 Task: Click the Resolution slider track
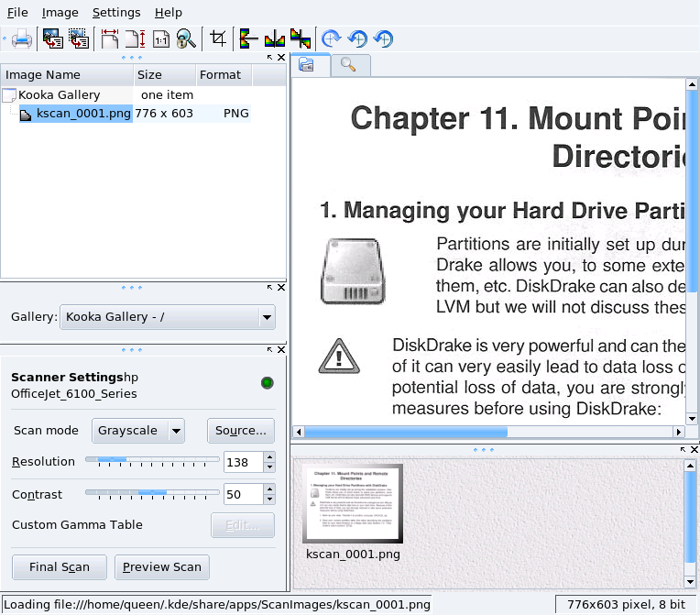pos(152,459)
